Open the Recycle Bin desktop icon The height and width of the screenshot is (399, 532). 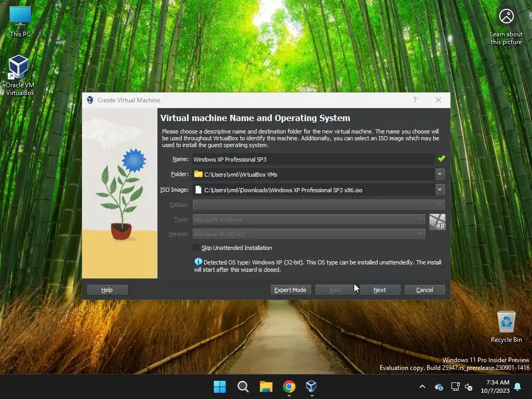506,327
